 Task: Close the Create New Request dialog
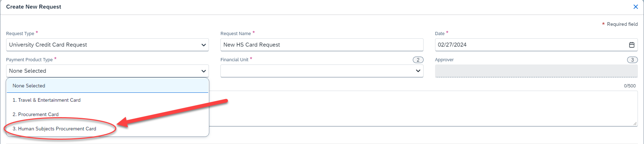(x=635, y=7)
